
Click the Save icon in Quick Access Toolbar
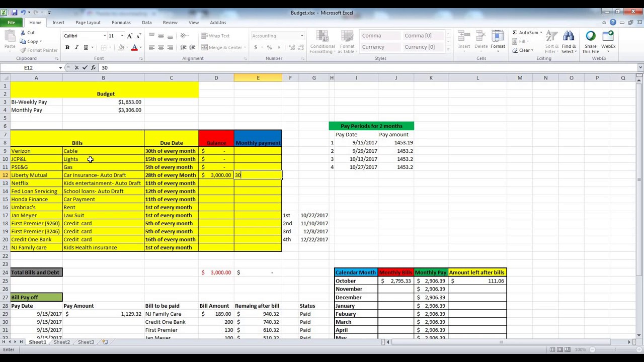15,13
